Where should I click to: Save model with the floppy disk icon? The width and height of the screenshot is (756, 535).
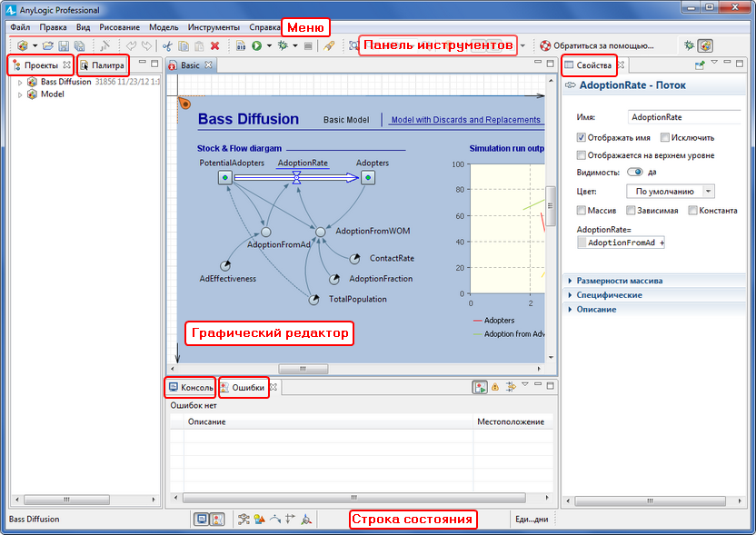point(64,45)
